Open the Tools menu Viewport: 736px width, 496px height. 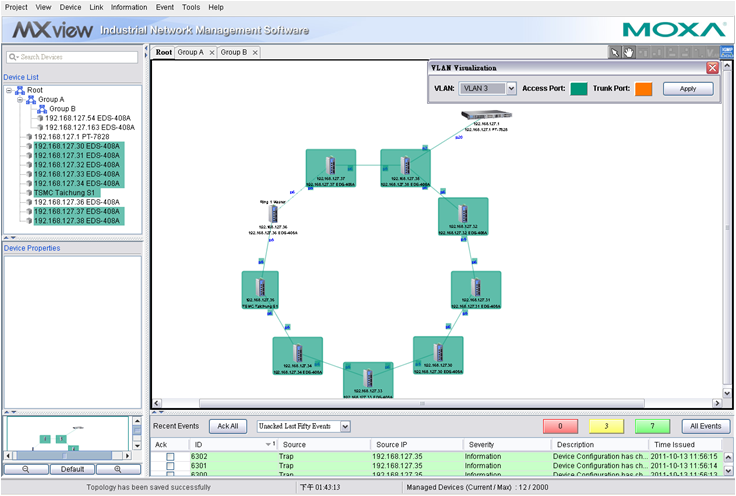tap(191, 8)
